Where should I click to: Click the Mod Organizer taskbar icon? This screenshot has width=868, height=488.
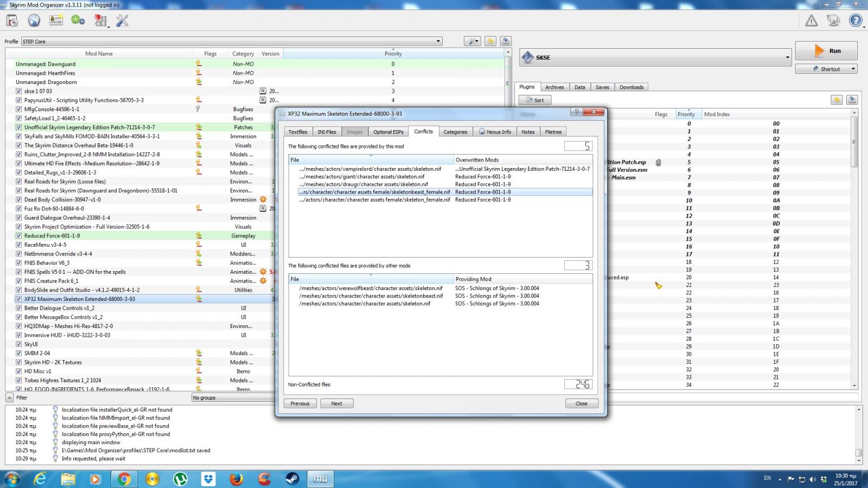321,479
